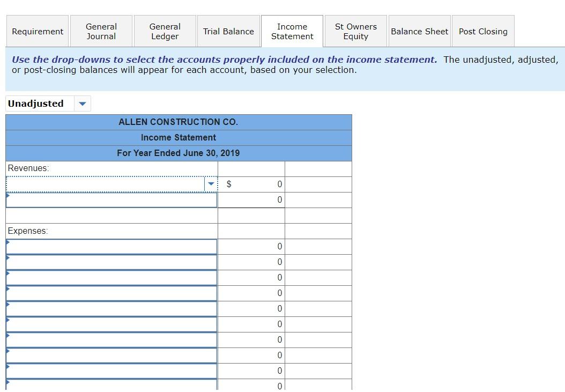The width and height of the screenshot is (565, 392).
Task: Open the last expense row account dropdown
Action: pyautogui.click(x=111, y=385)
